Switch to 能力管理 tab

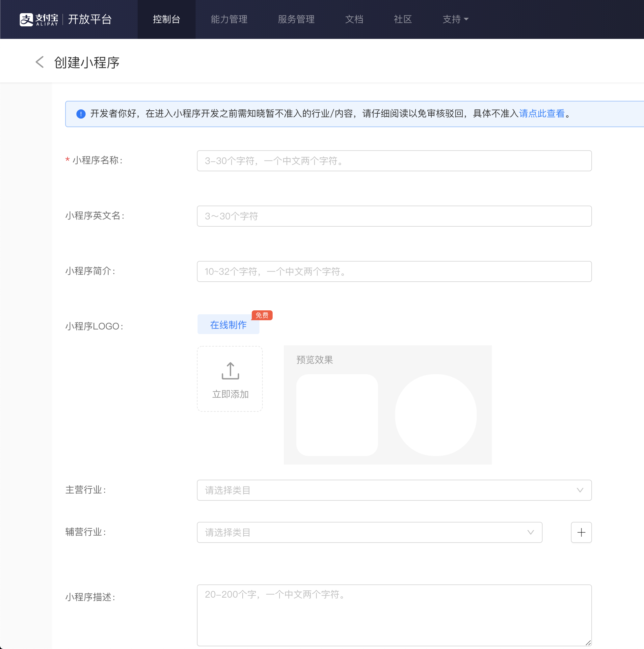pos(229,19)
